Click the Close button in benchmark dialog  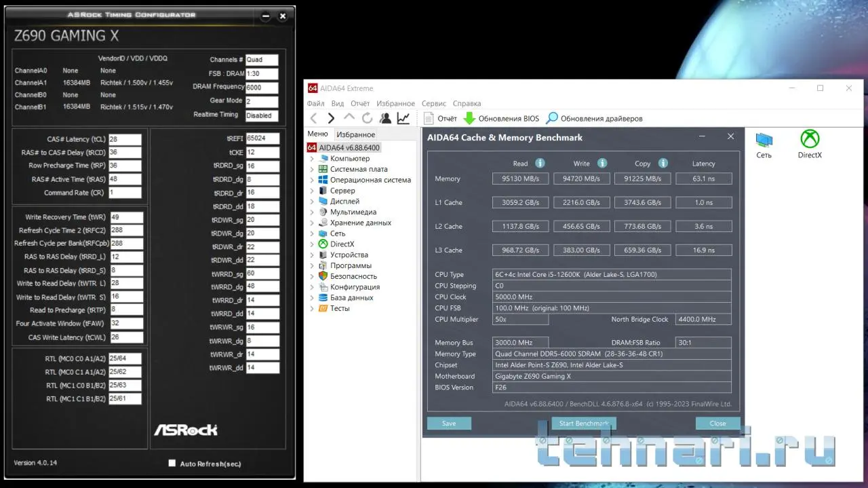(717, 423)
